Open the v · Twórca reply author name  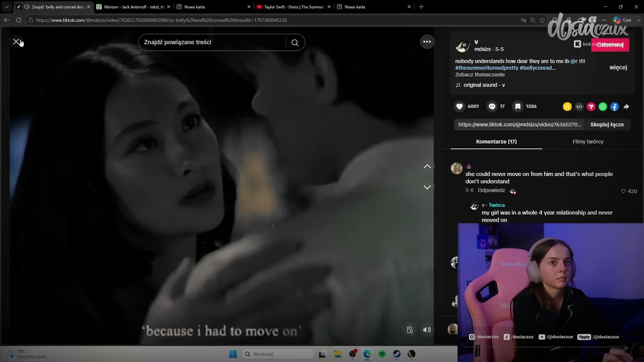493,205
